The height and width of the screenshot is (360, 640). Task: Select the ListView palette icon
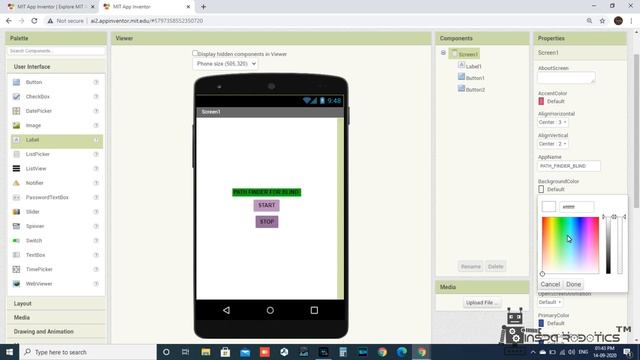16,169
